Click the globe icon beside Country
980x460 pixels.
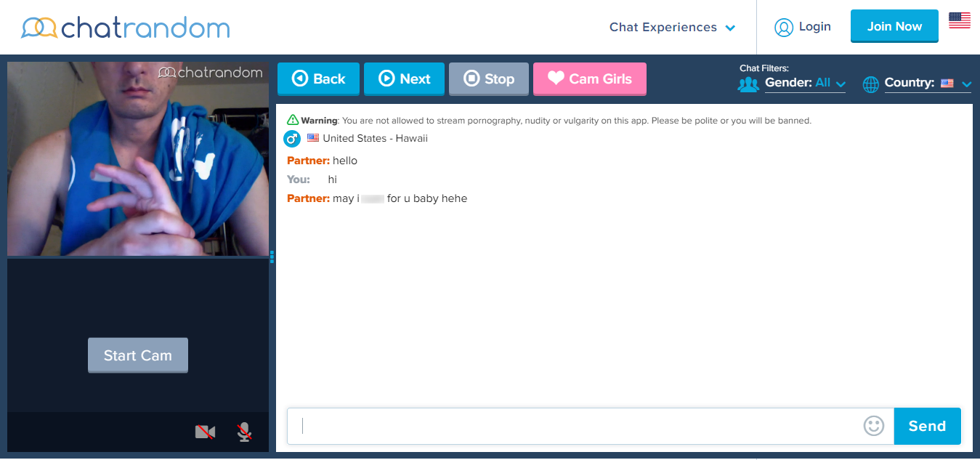coord(870,84)
